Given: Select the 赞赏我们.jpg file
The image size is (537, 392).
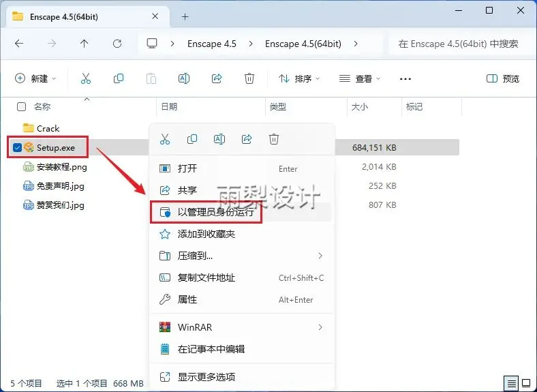Looking at the screenshot, I should [60, 205].
